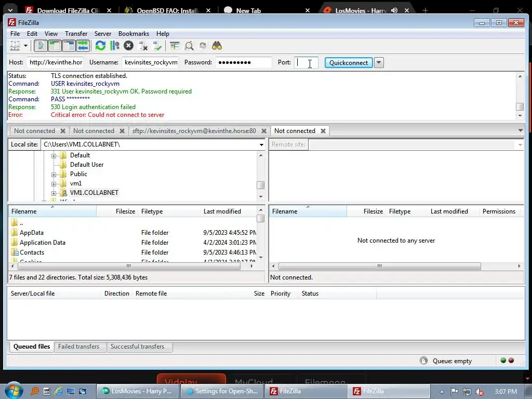Close the first Not connected tab

click(x=63, y=131)
